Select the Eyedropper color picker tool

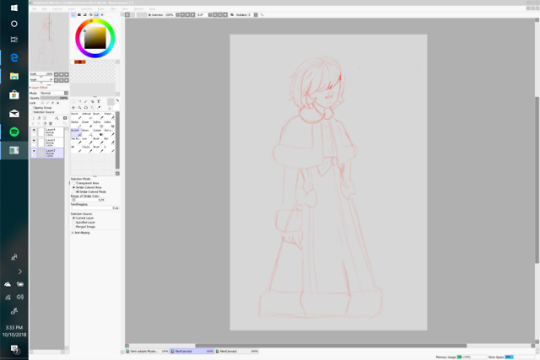click(98, 108)
